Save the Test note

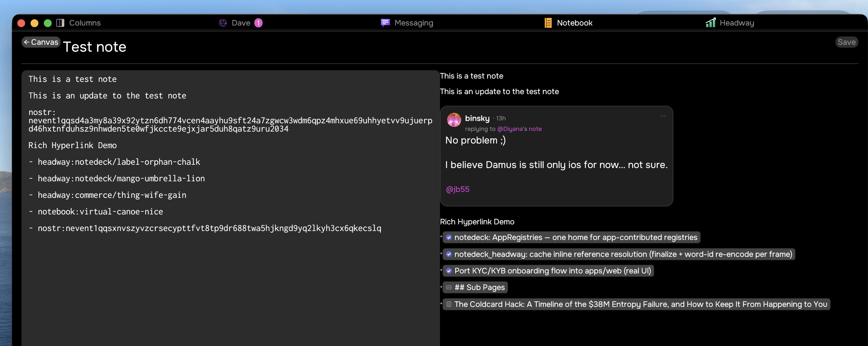tap(846, 42)
